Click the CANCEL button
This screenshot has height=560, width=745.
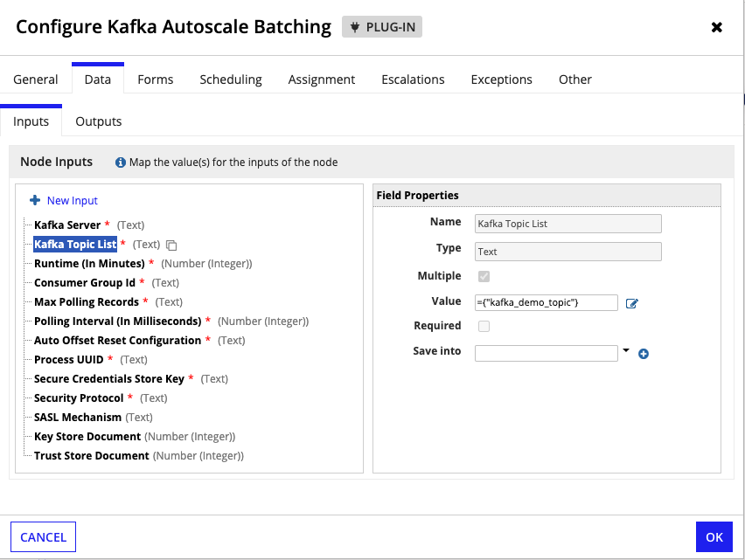(43, 536)
